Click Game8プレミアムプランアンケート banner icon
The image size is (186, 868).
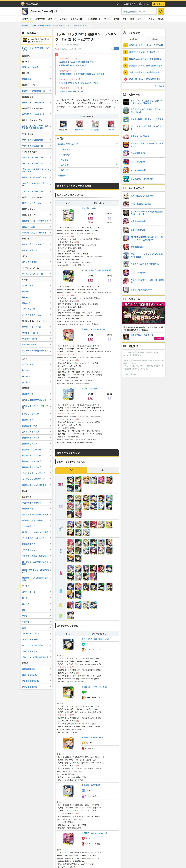(25, 41)
